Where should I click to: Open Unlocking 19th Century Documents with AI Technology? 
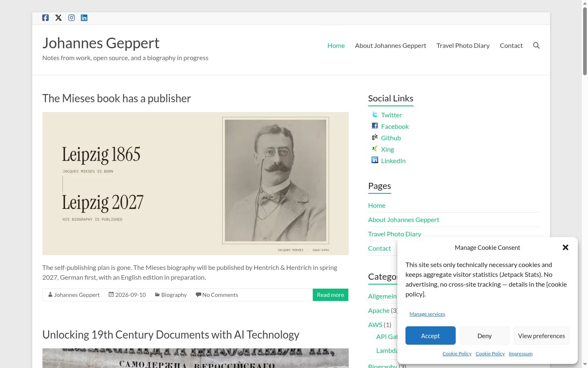171,335
